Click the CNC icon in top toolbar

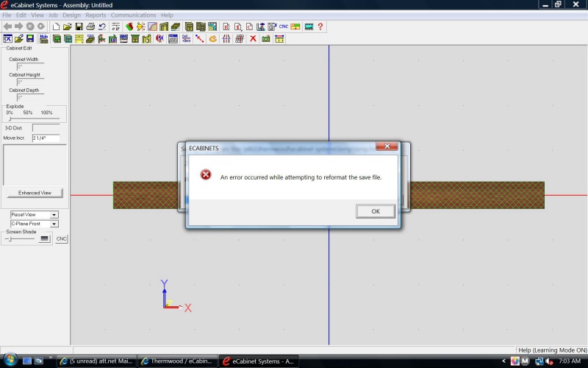coord(284,26)
